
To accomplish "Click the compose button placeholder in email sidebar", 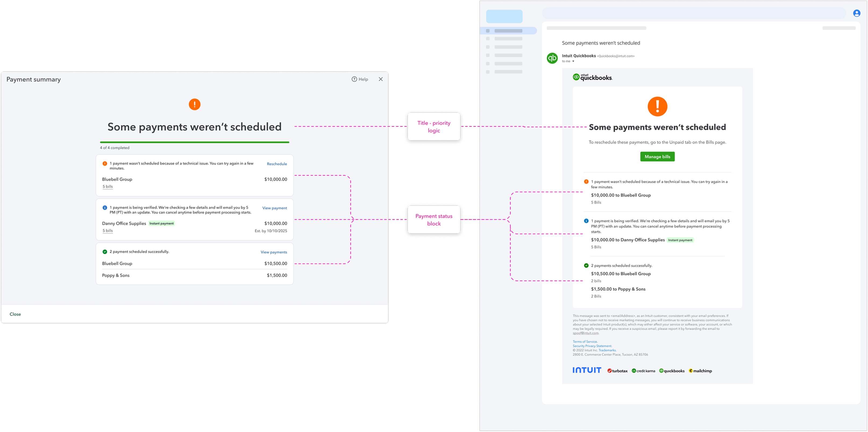I will click(504, 16).
